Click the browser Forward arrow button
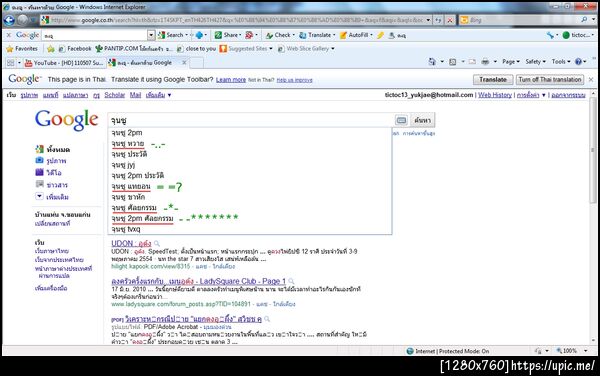 click(x=23, y=20)
